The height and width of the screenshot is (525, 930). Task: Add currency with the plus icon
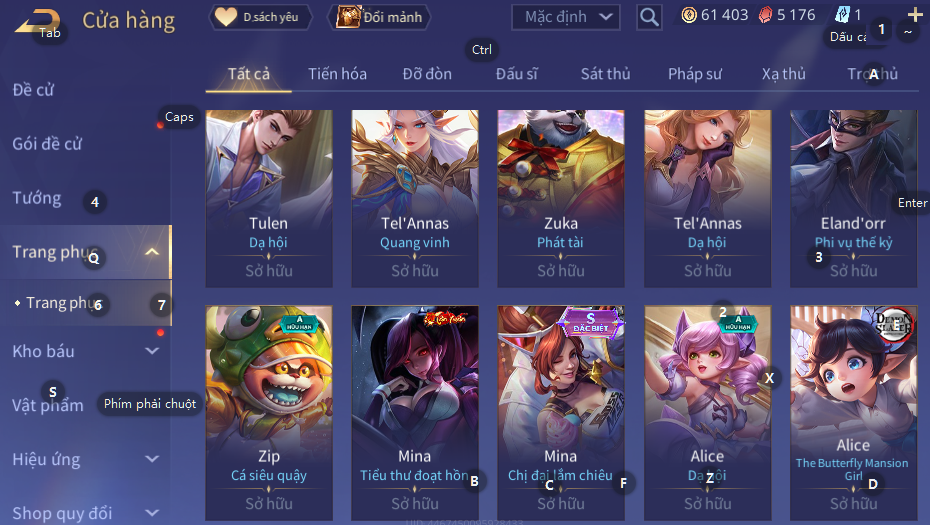pyautogui.click(x=915, y=15)
